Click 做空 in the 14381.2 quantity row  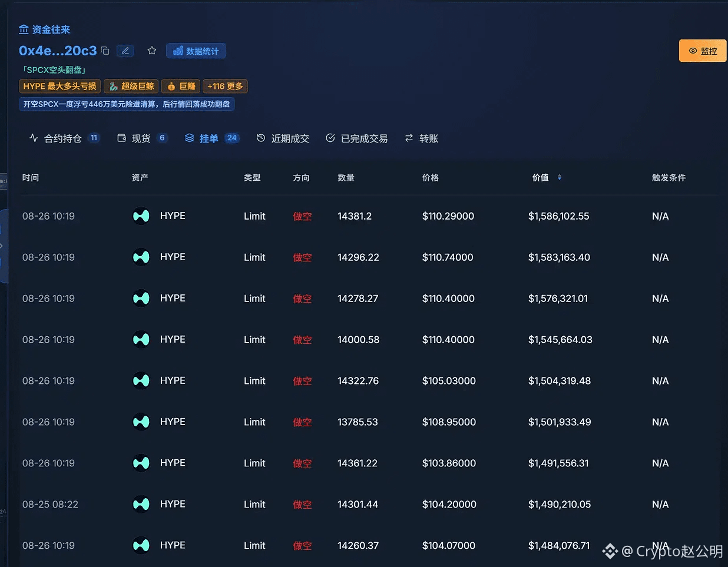pos(302,216)
